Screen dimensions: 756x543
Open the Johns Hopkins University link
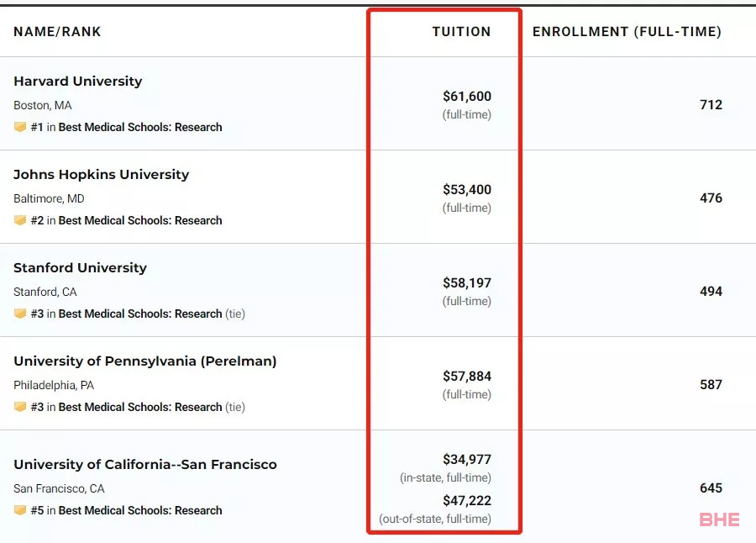click(102, 175)
